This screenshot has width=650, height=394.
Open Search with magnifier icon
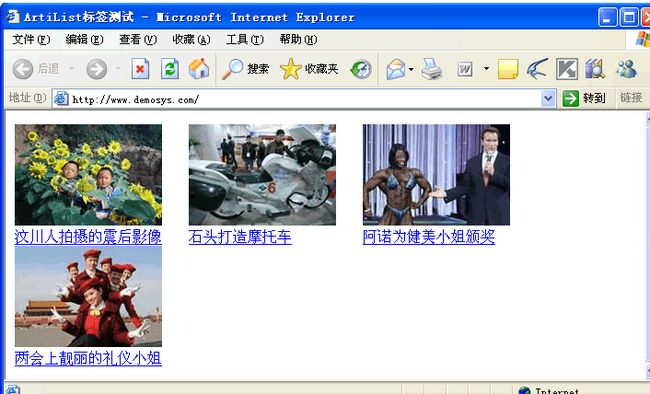pos(245,69)
